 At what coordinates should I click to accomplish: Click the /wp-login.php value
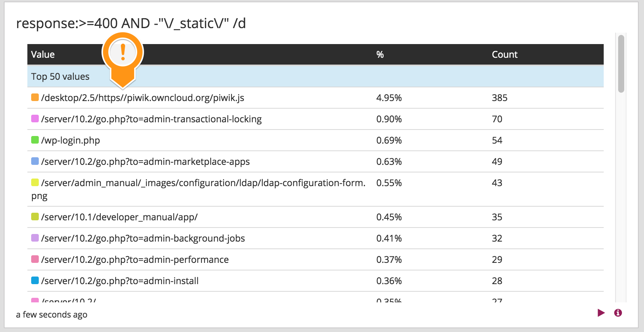tap(70, 140)
